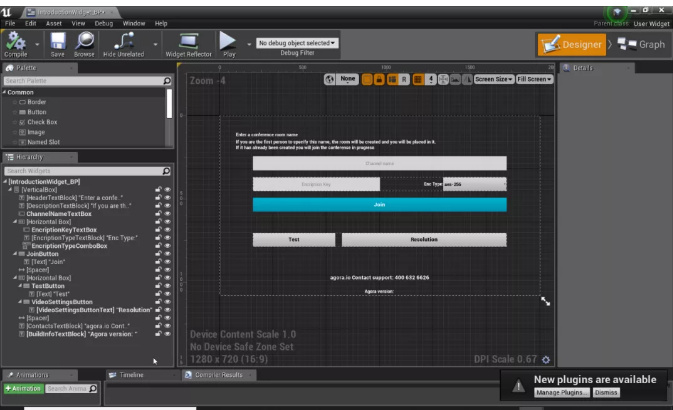Click the Add Animation button

click(x=24, y=389)
